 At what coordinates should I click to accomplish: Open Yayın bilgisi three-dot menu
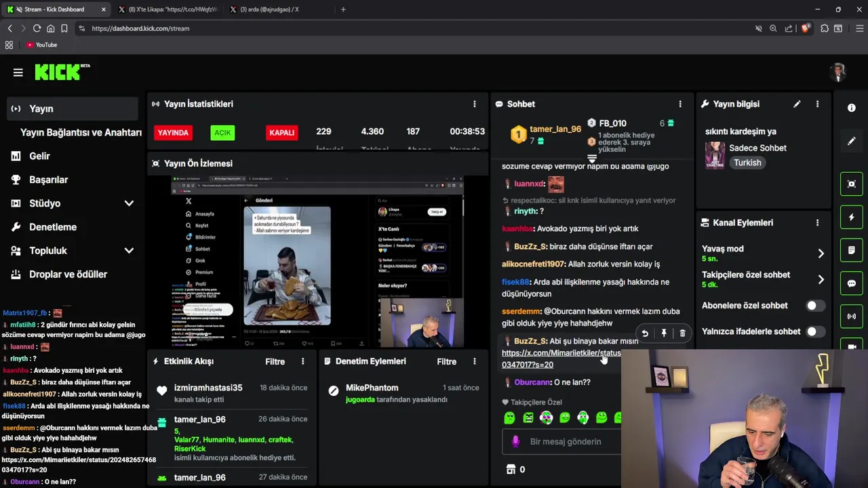[x=817, y=104]
